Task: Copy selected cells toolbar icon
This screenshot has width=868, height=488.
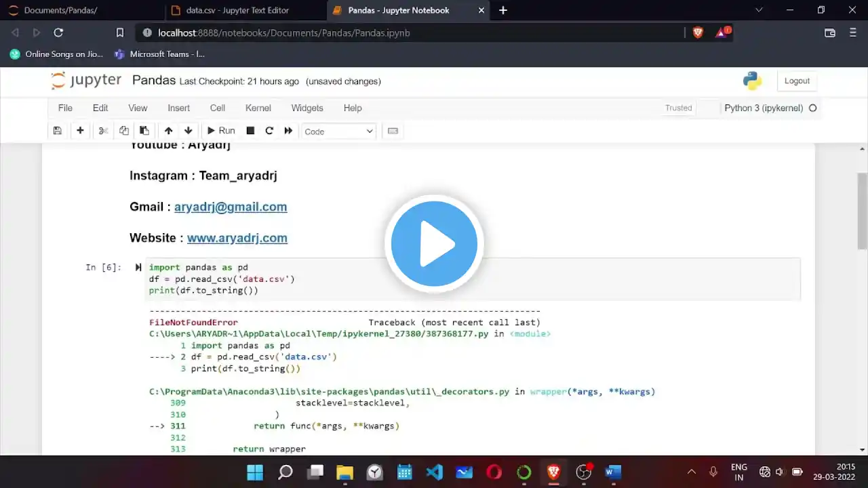Action: tap(124, 131)
